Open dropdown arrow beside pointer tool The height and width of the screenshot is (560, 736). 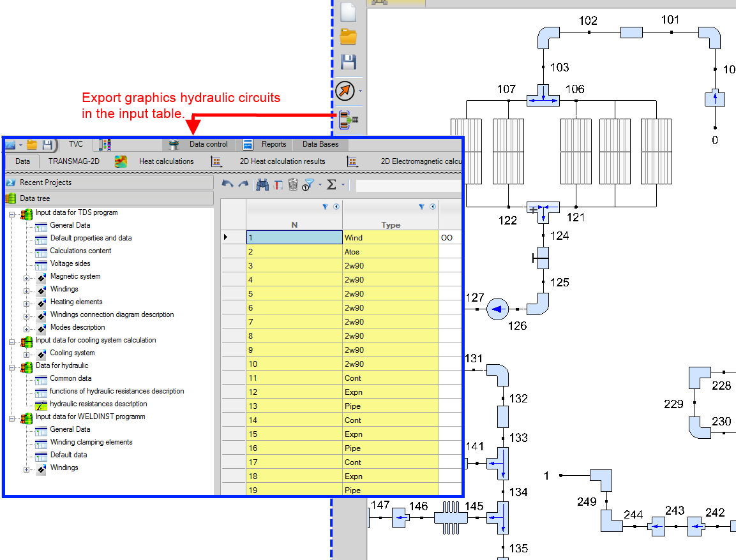(x=360, y=91)
